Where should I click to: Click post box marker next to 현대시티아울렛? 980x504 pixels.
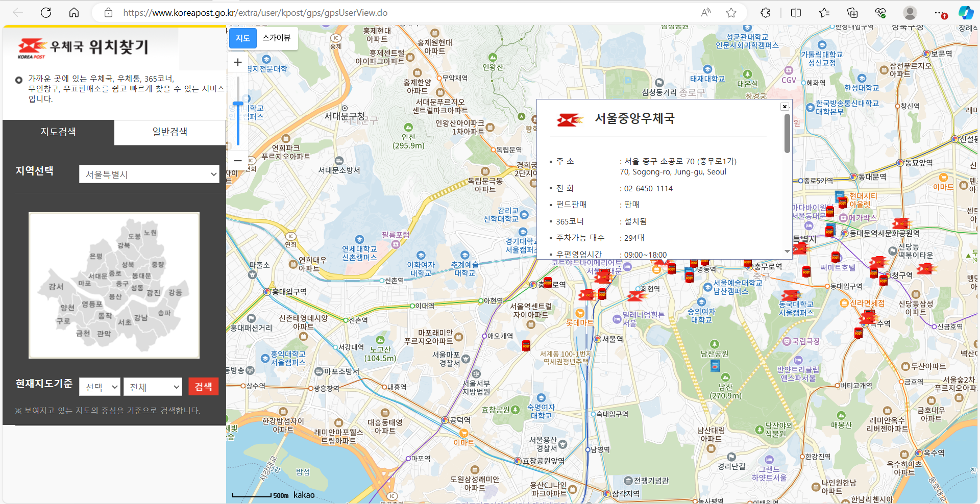[x=843, y=203]
